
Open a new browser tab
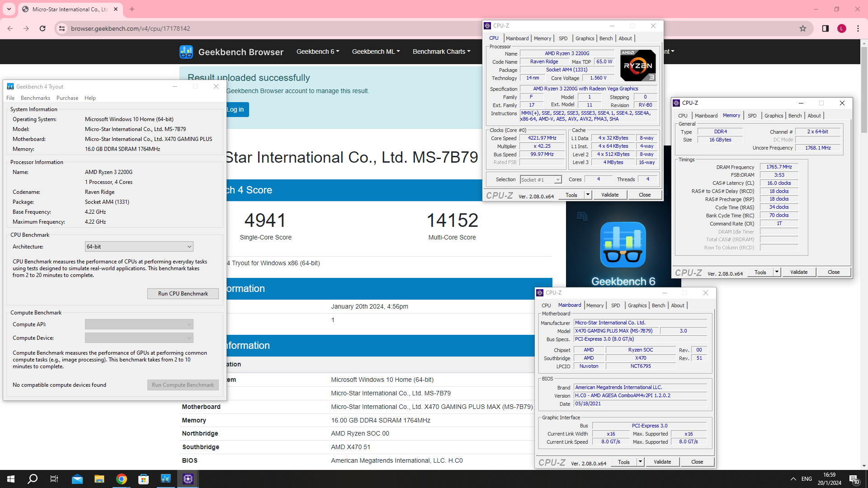click(132, 9)
